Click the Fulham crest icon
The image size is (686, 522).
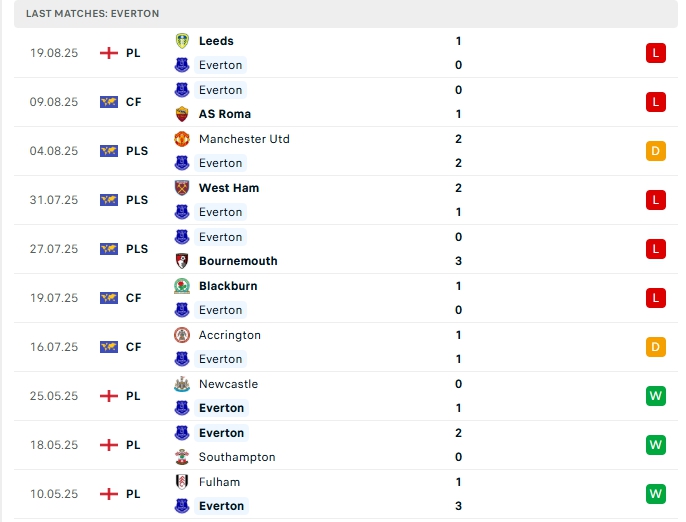coord(182,482)
